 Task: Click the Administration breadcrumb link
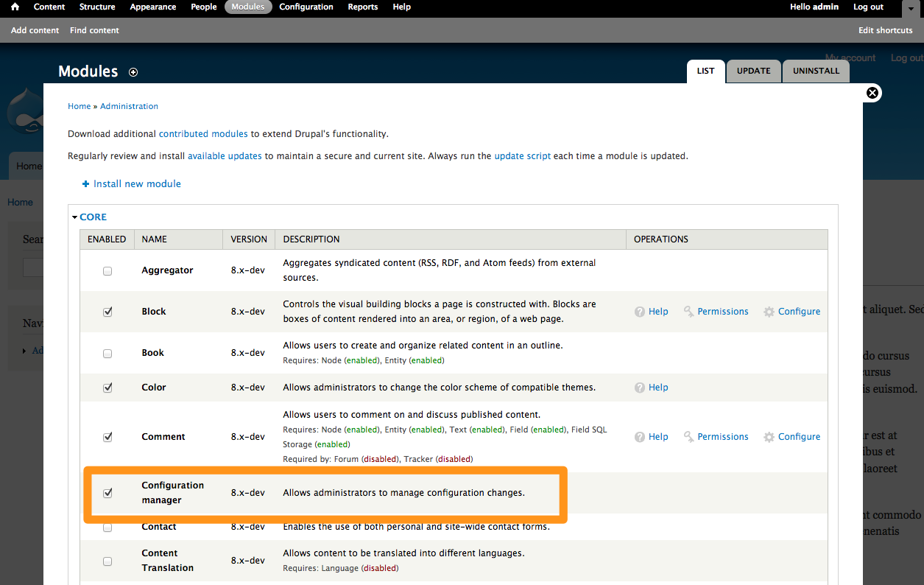coord(130,106)
